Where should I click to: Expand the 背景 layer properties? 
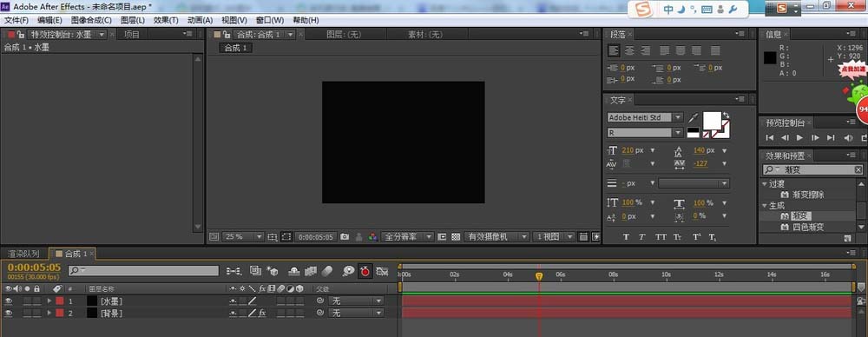[x=49, y=314]
